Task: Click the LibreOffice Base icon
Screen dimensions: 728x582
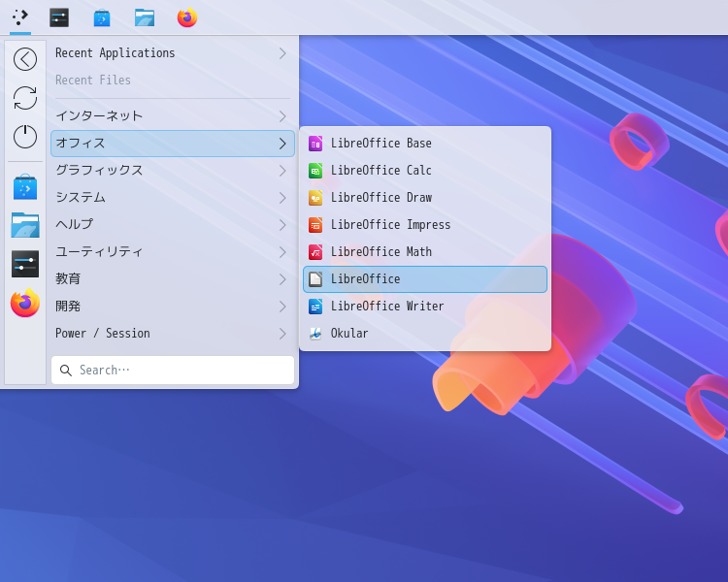Action: click(x=315, y=144)
